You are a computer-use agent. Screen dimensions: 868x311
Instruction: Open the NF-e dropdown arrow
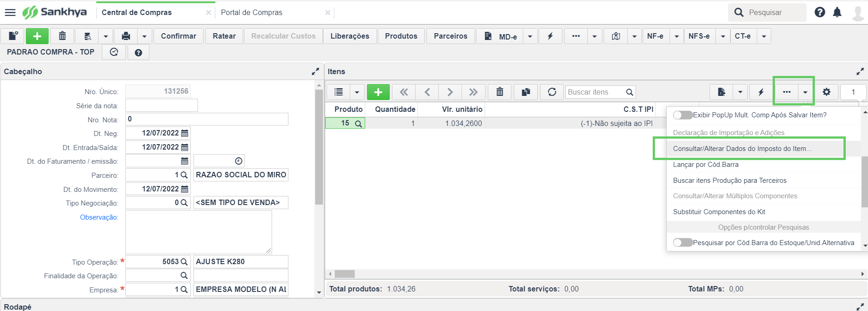(676, 36)
